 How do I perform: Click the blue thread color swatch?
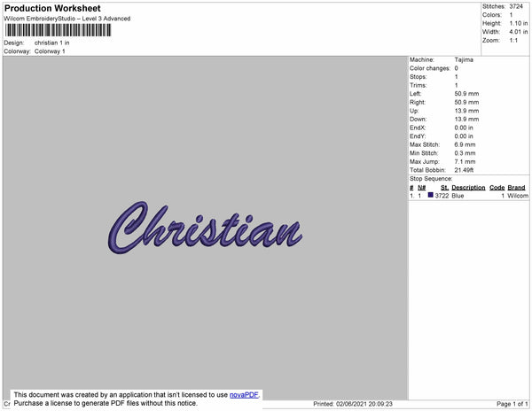(x=431, y=195)
